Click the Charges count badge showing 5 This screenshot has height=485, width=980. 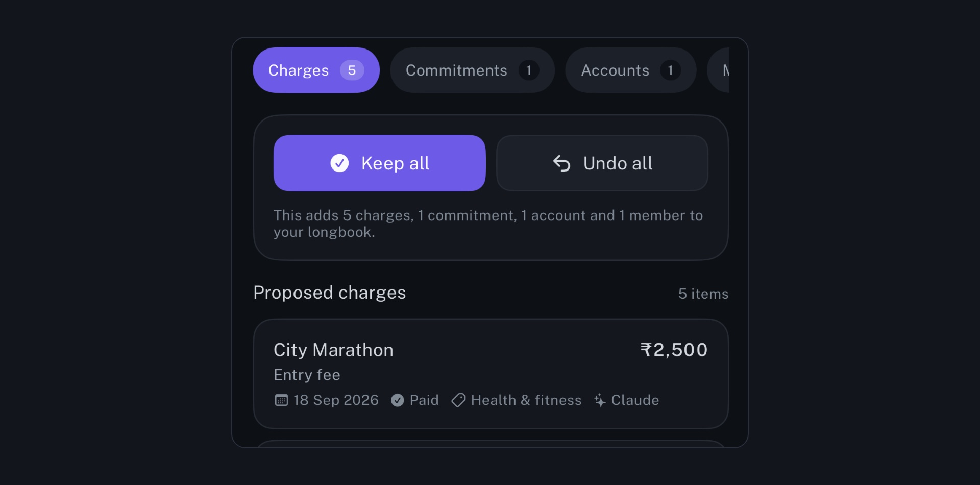(x=352, y=70)
